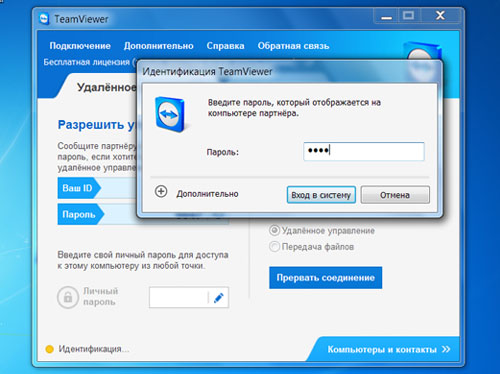Click the yellow status indicator next to Идентификация
Image resolution: width=500 pixels, height=374 pixels.
click(49, 349)
